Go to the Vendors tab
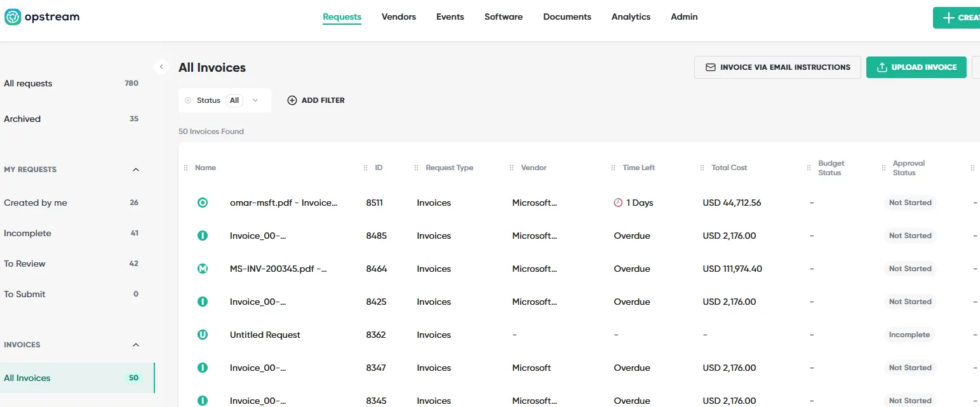Image resolution: width=980 pixels, height=407 pixels. [x=399, y=17]
